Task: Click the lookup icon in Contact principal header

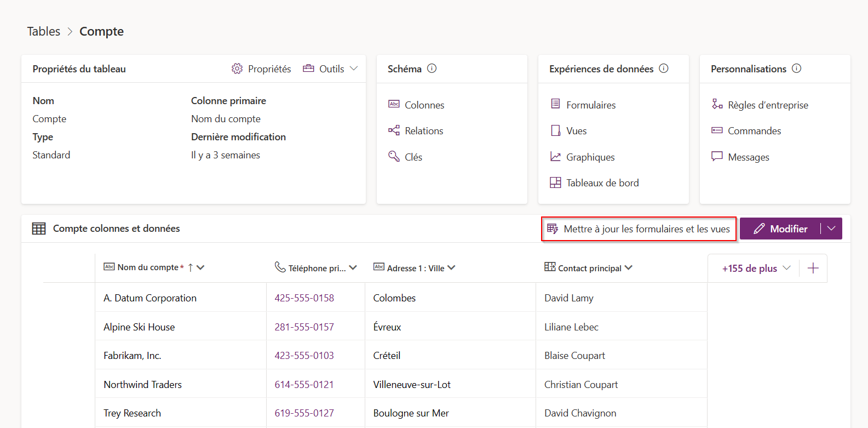Action: 550,267
